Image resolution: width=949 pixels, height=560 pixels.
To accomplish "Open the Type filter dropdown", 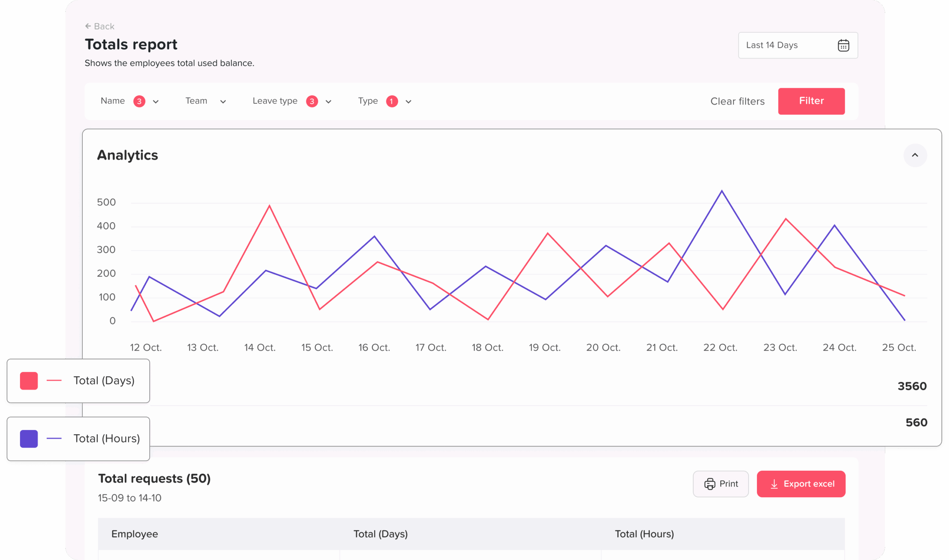I will click(x=408, y=102).
